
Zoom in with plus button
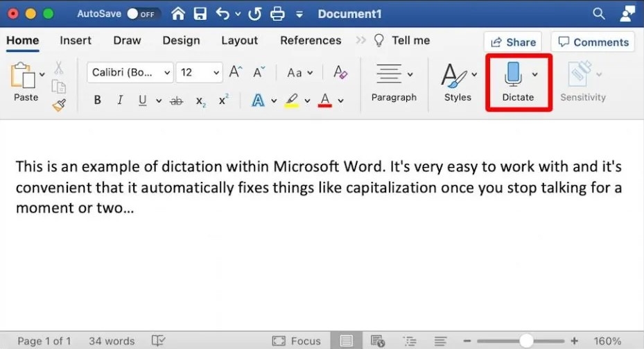(574, 341)
